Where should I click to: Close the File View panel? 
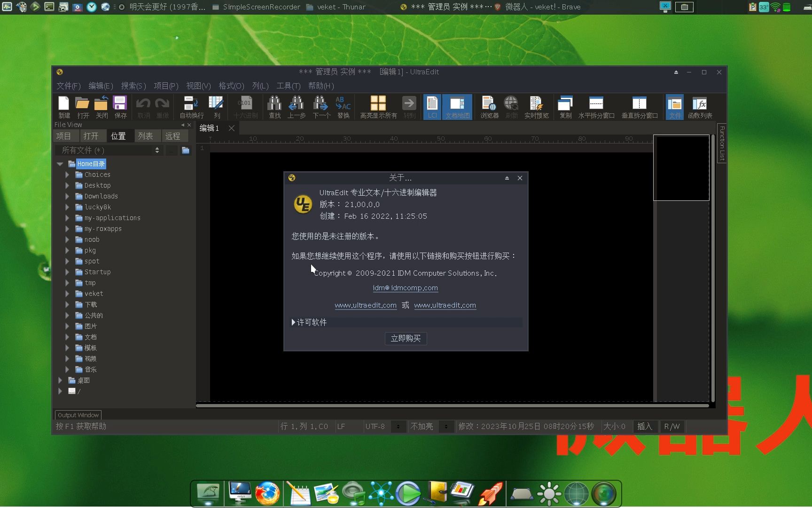(x=189, y=125)
